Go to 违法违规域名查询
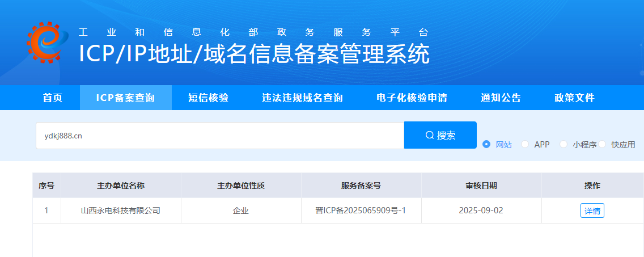Image resolution: width=644 pixels, height=257 pixels. [x=302, y=98]
